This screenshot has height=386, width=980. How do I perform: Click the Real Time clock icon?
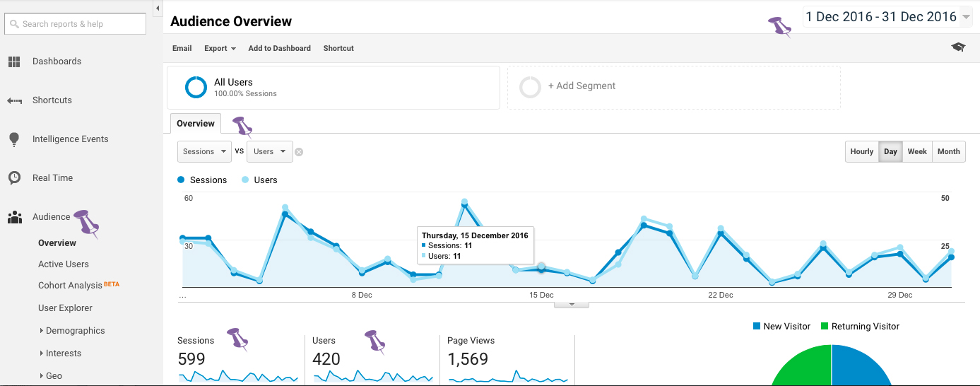pyautogui.click(x=14, y=178)
